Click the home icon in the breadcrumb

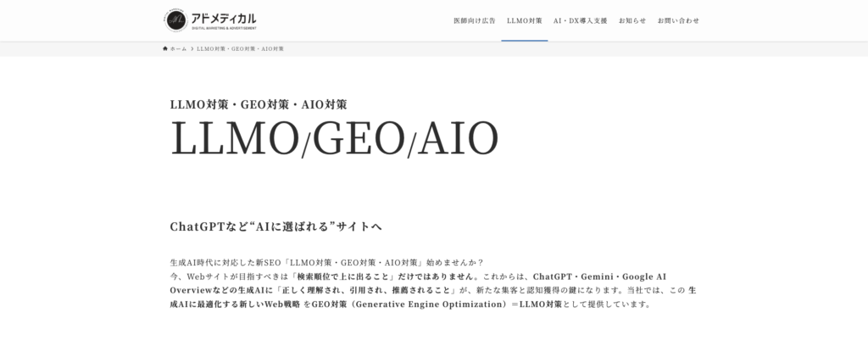click(x=165, y=48)
